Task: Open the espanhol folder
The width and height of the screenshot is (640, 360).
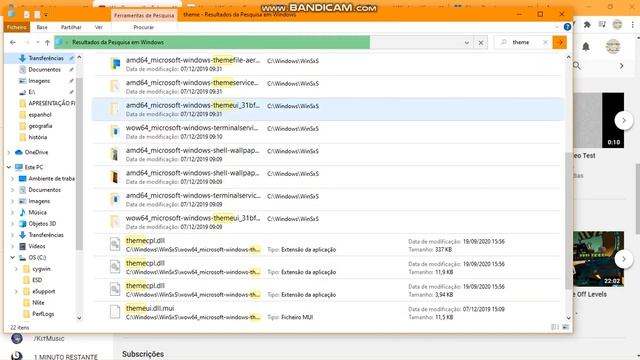Action: click(40, 115)
